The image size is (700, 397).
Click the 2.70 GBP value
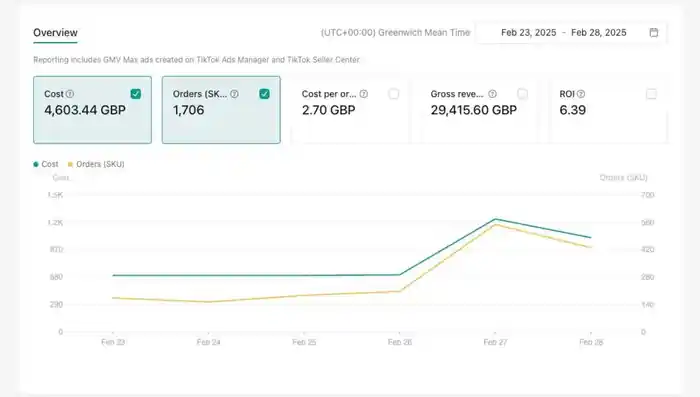pyautogui.click(x=329, y=110)
